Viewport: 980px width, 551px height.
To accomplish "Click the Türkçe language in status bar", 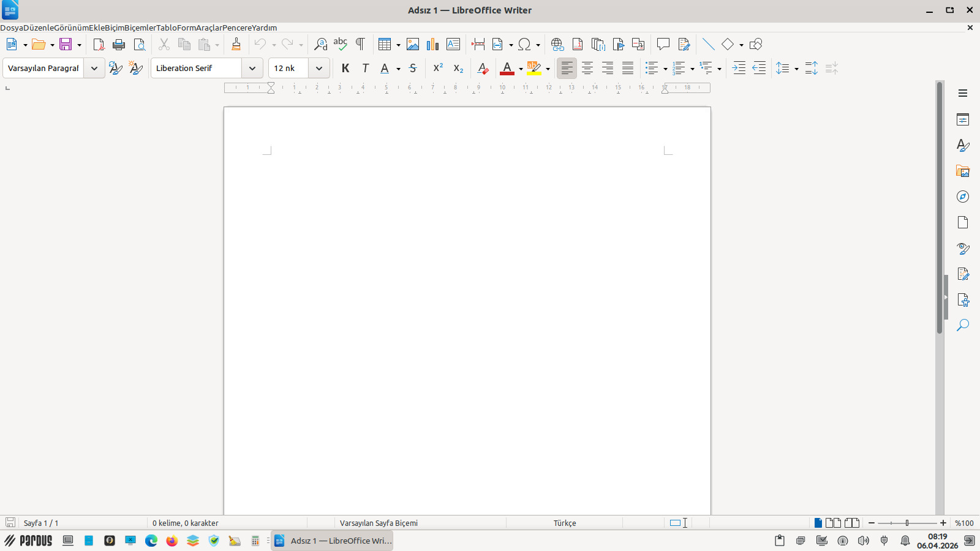I will (564, 523).
